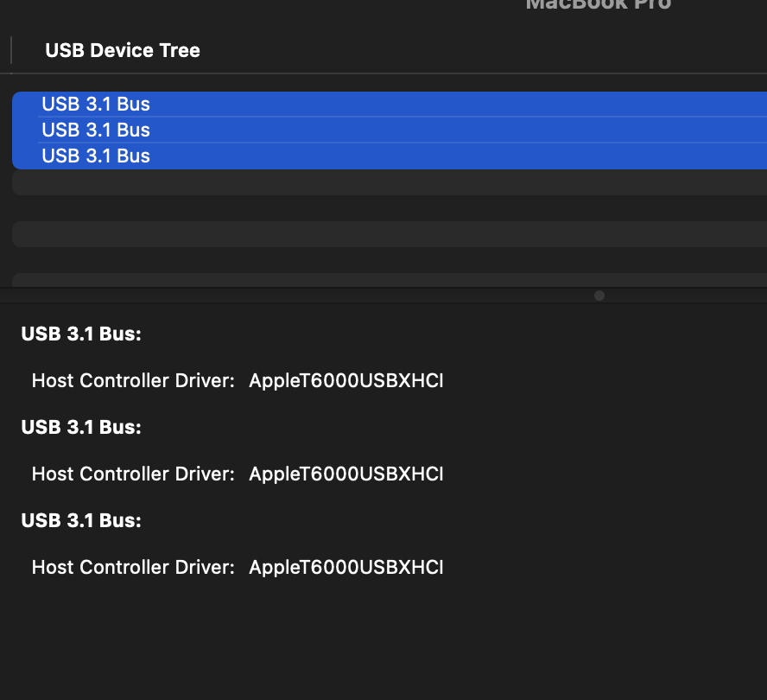Click the blank area below the driver details
This screenshot has width=767, height=700.
click(x=383, y=640)
